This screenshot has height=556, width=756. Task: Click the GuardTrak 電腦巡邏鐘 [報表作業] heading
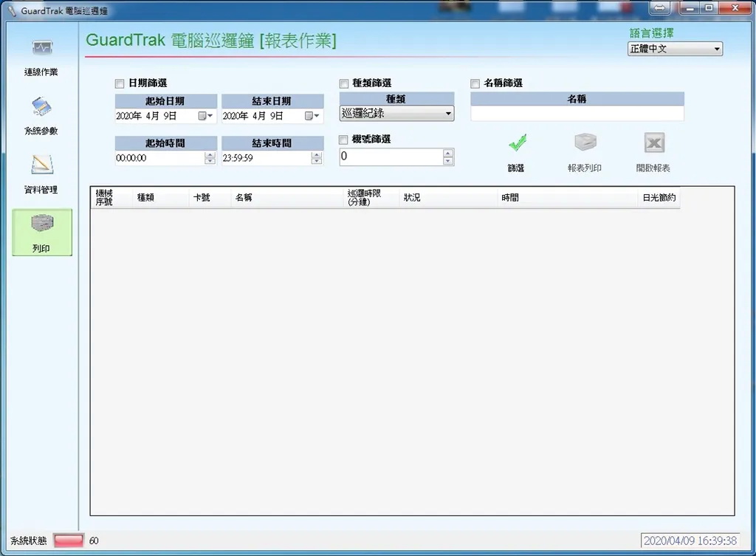[211, 41]
